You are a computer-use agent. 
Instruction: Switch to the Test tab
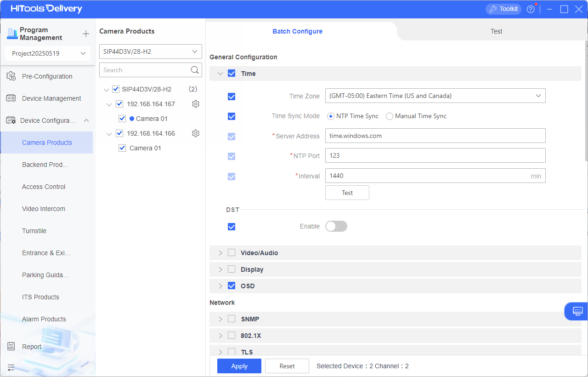click(x=496, y=31)
